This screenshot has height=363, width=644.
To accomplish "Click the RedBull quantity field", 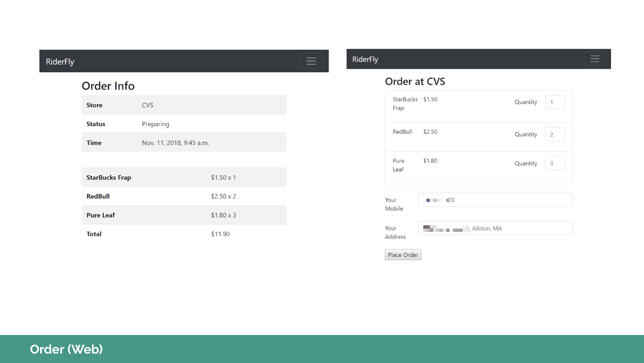I will (555, 134).
